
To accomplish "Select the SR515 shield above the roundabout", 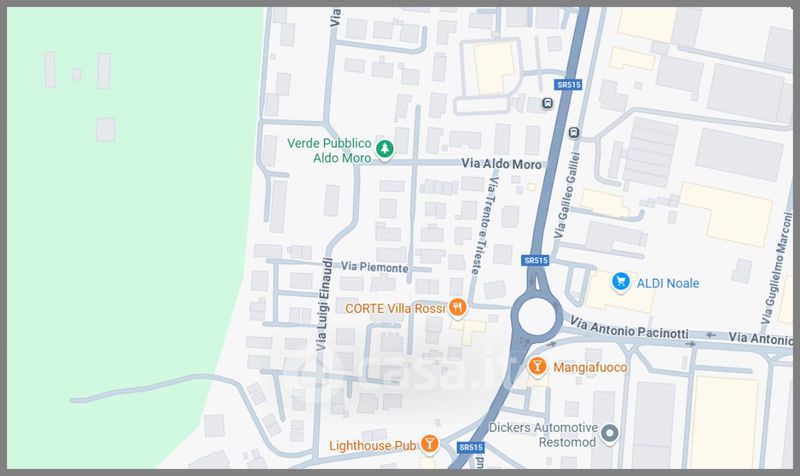I will click(x=536, y=260).
